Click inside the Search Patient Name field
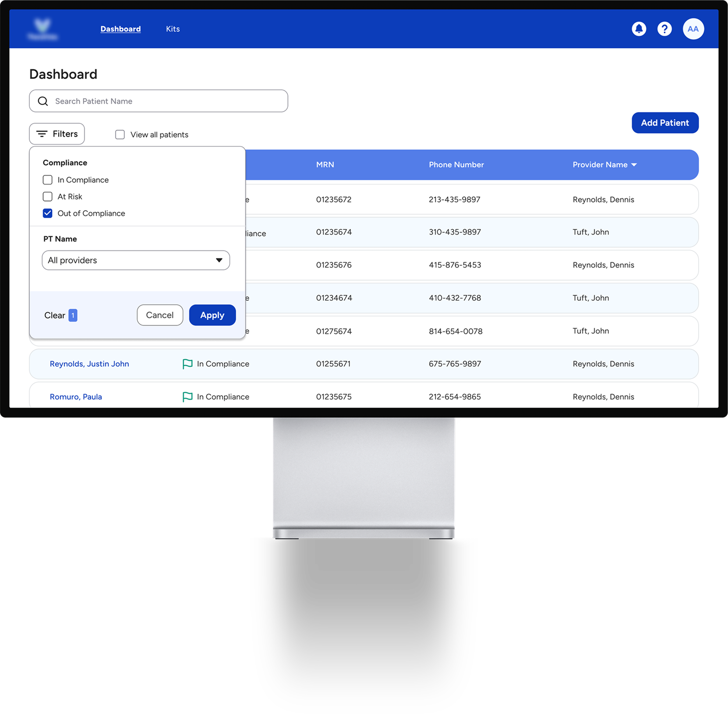The image size is (728, 714). (158, 101)
